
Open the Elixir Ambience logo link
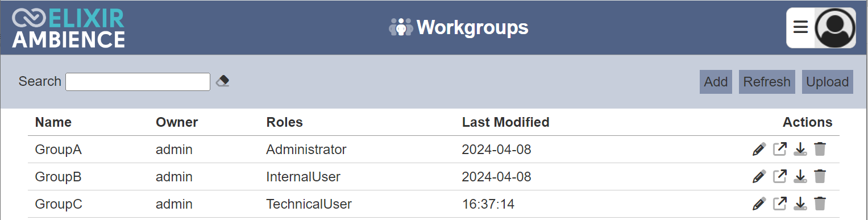[x=68, y=28]
